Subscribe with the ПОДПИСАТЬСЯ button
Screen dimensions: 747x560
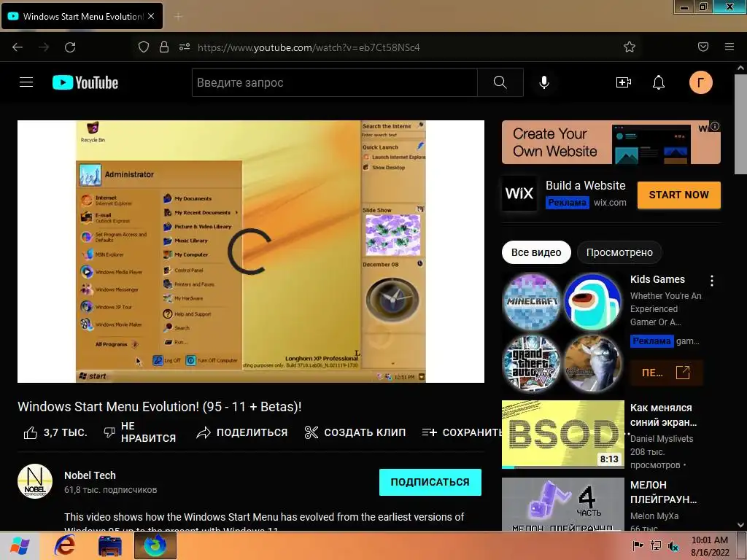pyautogui.click(x=430, y=482)
